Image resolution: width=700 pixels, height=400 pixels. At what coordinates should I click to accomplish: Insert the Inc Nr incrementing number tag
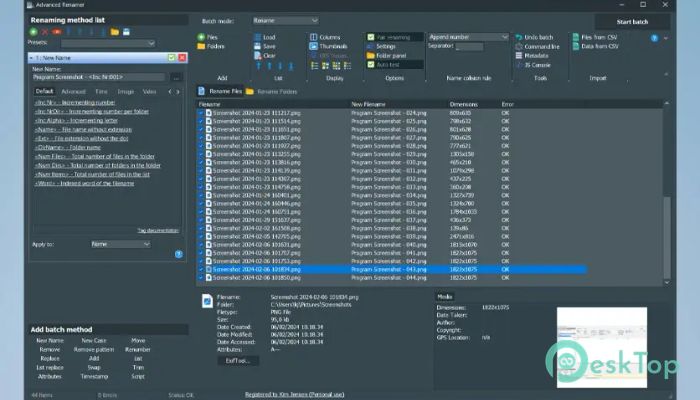pos(75,102)
